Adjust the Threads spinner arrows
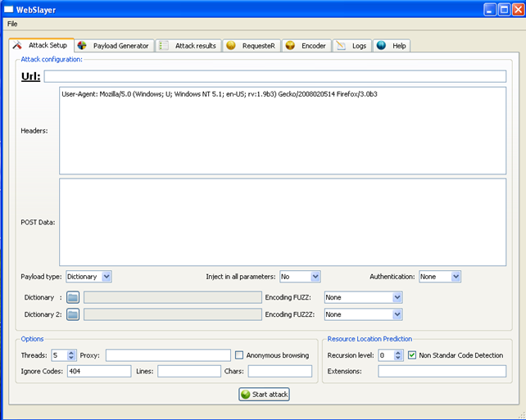Image resolution: width=526 pixels, height=420 pixels. point(71,355)
